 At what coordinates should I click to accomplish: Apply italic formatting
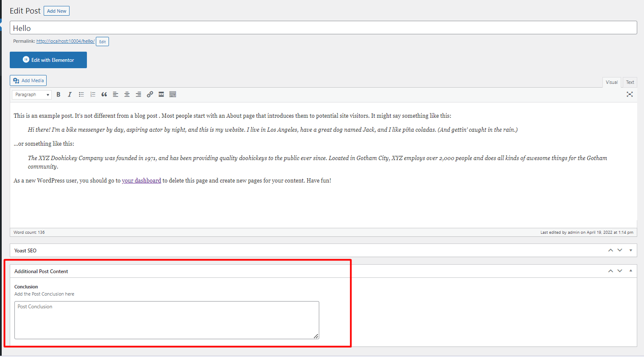click(70, 94)
